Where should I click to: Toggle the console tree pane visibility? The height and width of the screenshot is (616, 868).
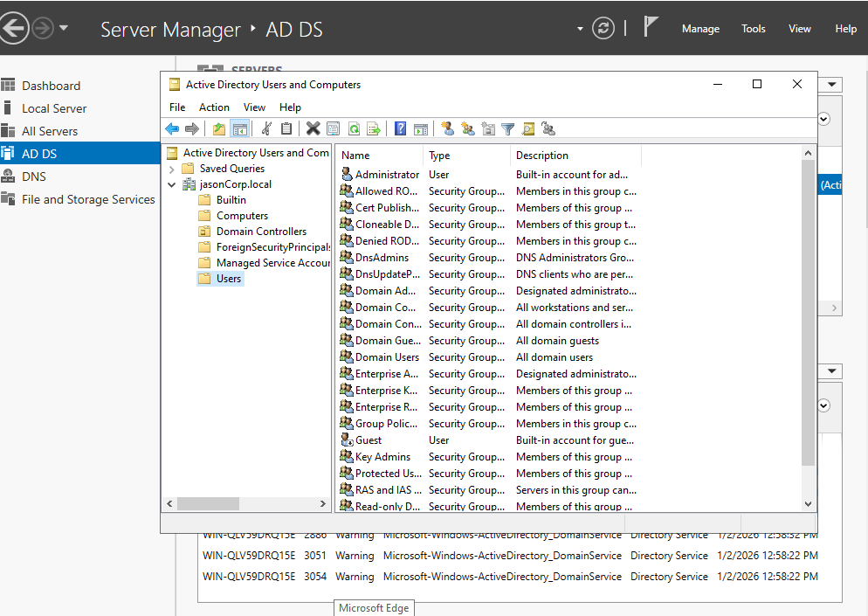tap(240, 128)
